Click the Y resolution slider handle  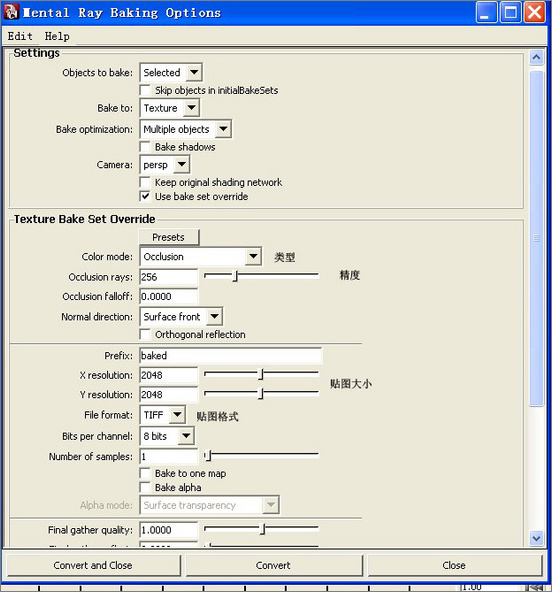tap(261, 394)
